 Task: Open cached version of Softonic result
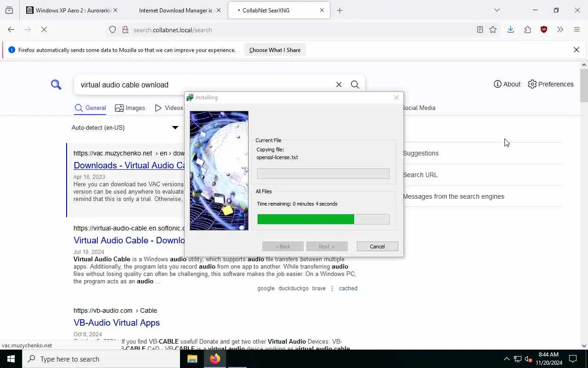348,288
